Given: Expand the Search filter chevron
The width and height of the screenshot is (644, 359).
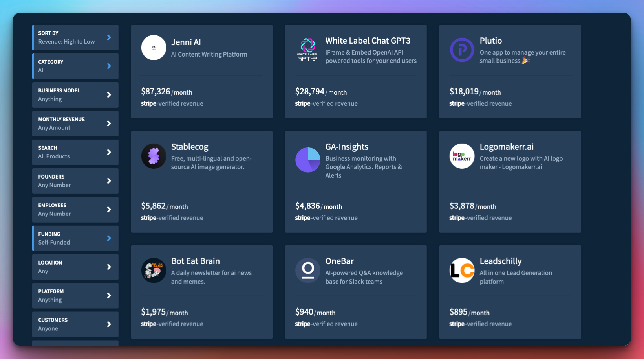Looking at the screenshot, I should click(x=109, y=152).
